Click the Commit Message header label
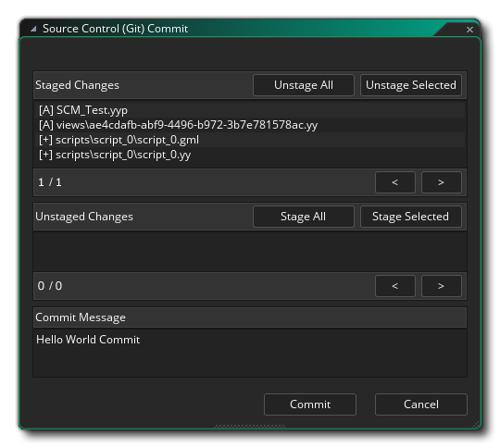This screenshot has height=448, width=500. click(81, 317)
